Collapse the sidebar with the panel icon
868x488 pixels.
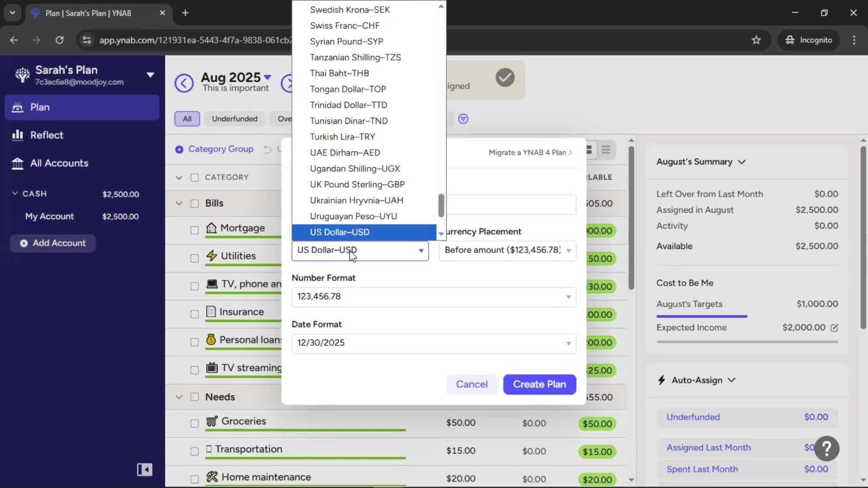coord(145,469)
